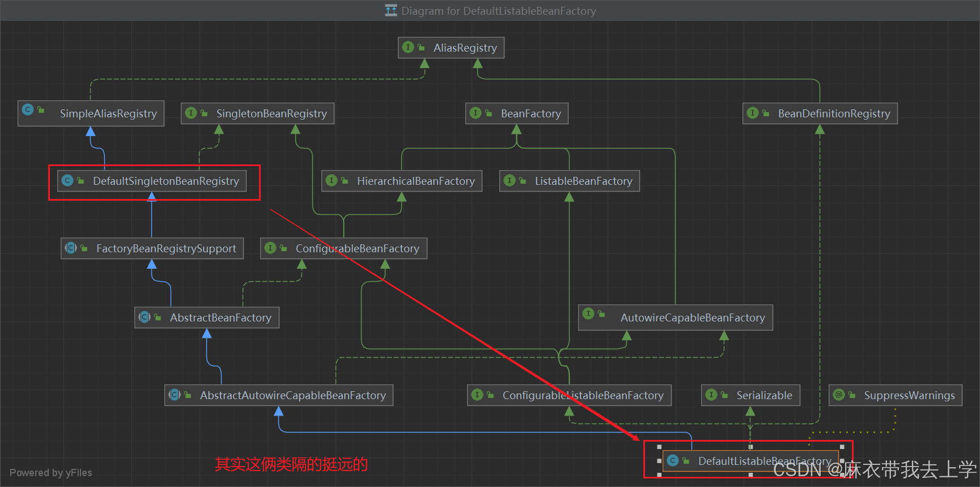Select the FactoryBeanRegistrySupport node

[152, 248]
